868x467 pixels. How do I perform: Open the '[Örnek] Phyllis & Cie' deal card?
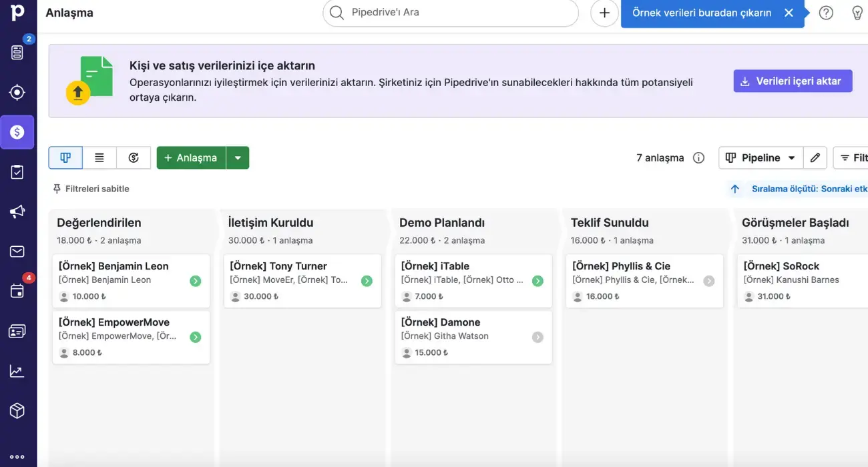pos(645,281)
